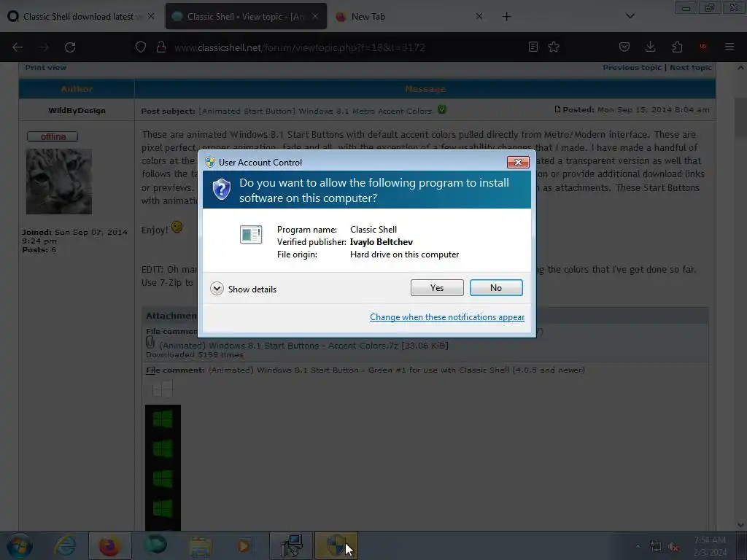Click No in User Account Control dialog
The image size is (747, 560).
[x=496, y=287]
